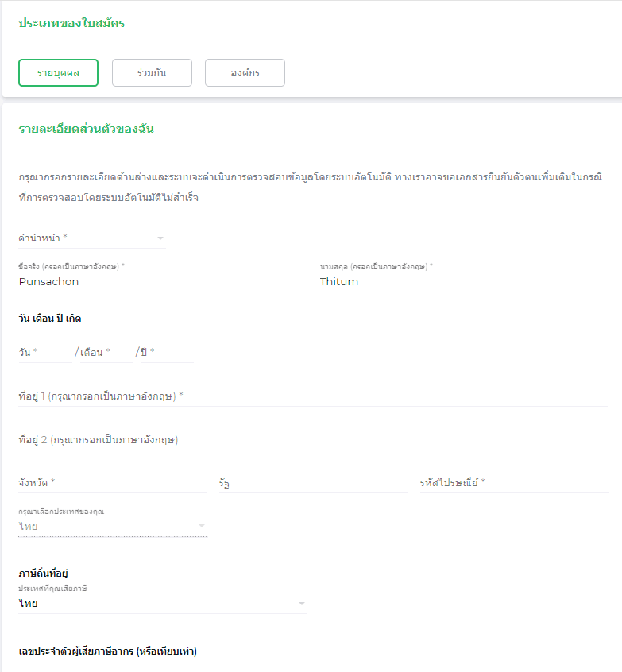Focus the เดือน birth month field

tap(103, 352)
